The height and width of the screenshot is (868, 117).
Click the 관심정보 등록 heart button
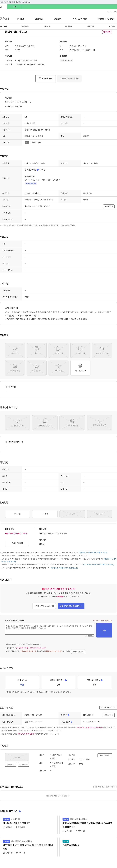(x=45, y=78)
